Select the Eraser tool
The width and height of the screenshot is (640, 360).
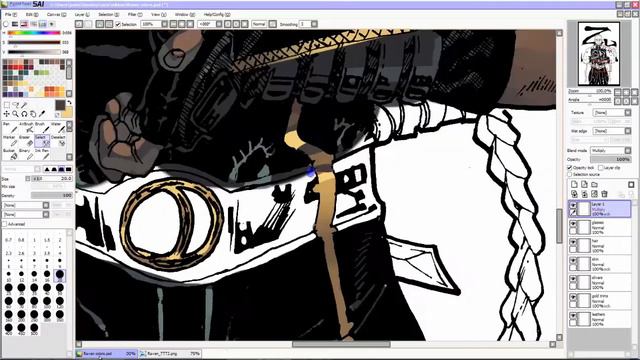click(25, 141)
